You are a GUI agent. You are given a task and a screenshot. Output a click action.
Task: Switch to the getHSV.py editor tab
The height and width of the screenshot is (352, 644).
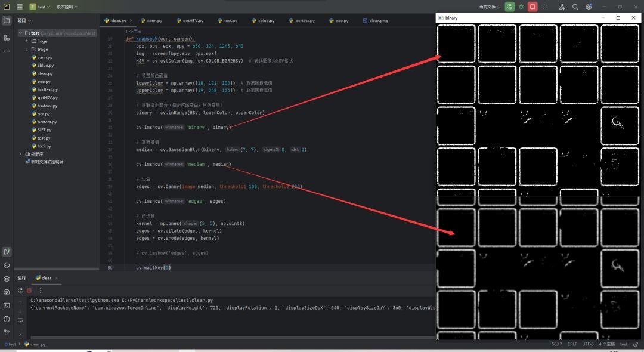191,20
